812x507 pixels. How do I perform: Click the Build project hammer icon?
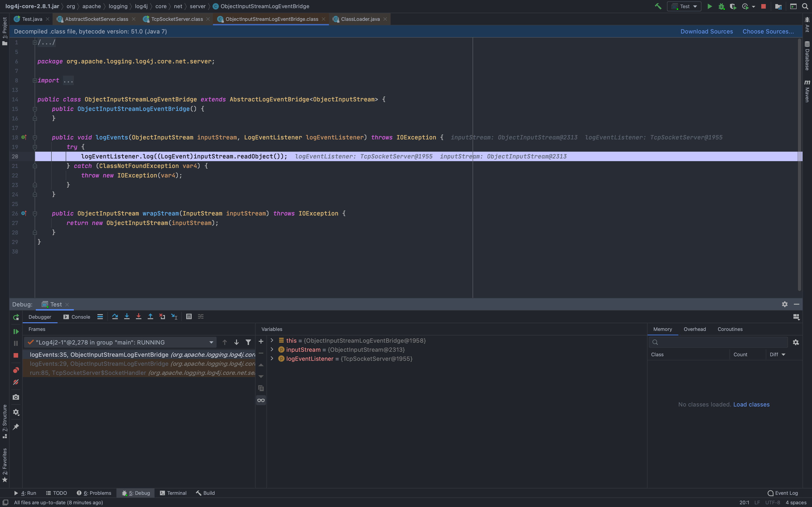658,6
